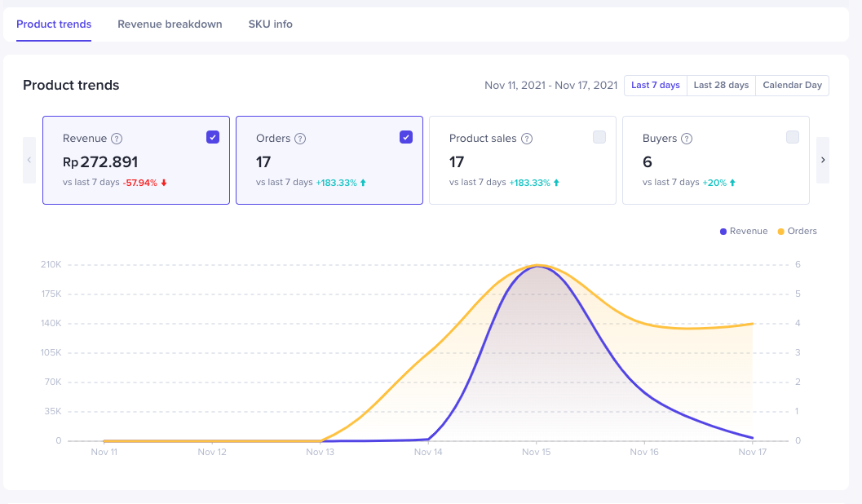Click the Buyers help question-mark icon
Image resolution: width=862 pixels, height=504 pixels.
(x=687, y=139)
